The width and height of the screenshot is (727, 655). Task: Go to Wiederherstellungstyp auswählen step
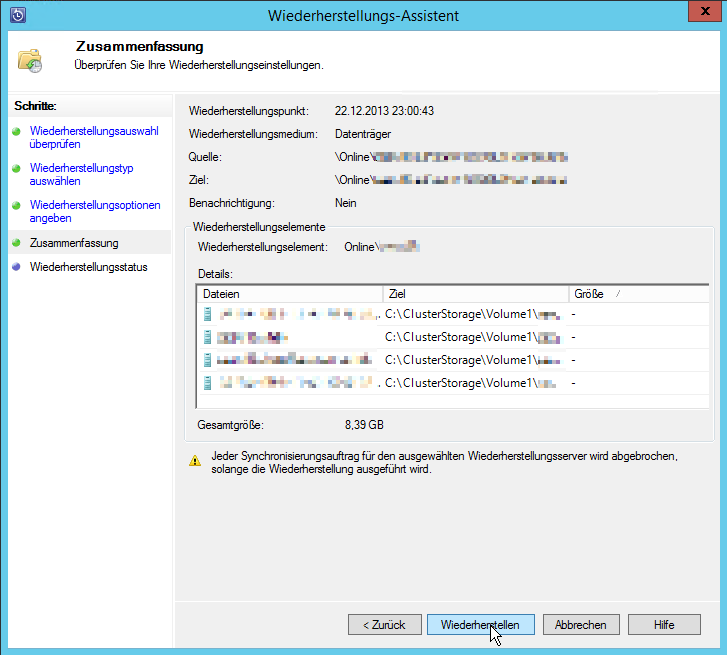[x=81, y=175]
